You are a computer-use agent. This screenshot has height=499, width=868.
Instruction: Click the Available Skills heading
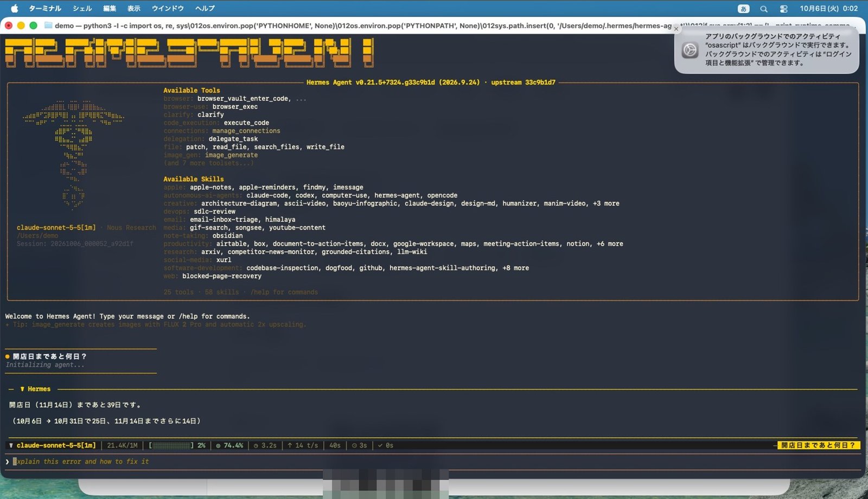tap(194, 179)
